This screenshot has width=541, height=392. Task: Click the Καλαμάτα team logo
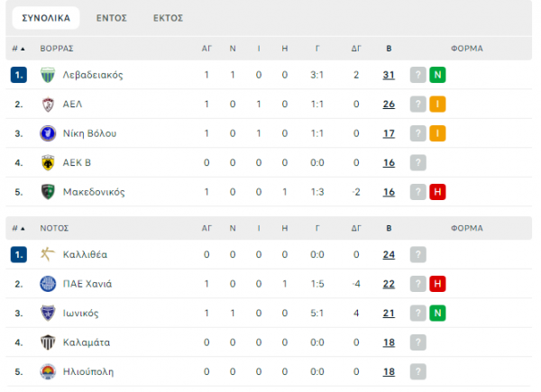point(48,342)
